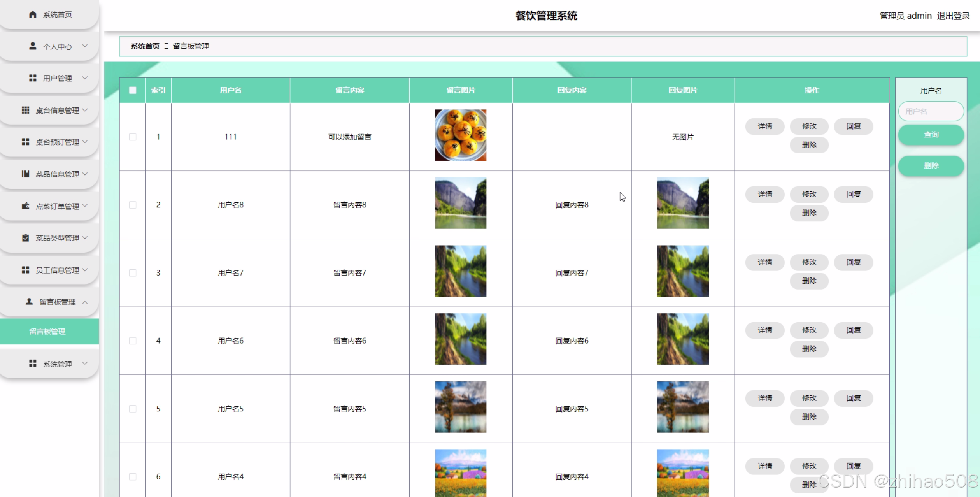Image resolution: width=980 pixels, height=497 pixels.
Task: Open the egg-yolk pastry 留言图片 thumbnail
Action: pyautogui.click(x=461, y=135)
